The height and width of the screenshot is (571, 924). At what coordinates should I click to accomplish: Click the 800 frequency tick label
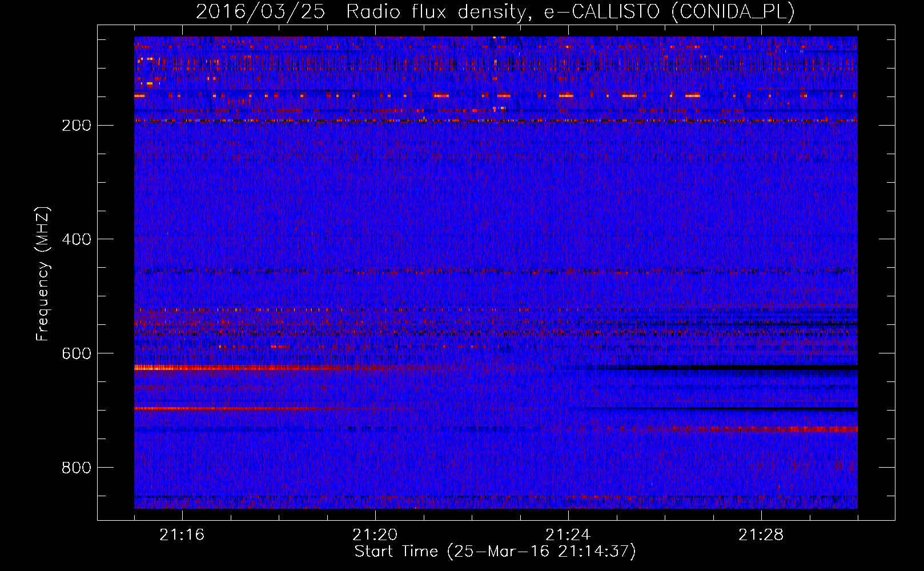point(77,468)
